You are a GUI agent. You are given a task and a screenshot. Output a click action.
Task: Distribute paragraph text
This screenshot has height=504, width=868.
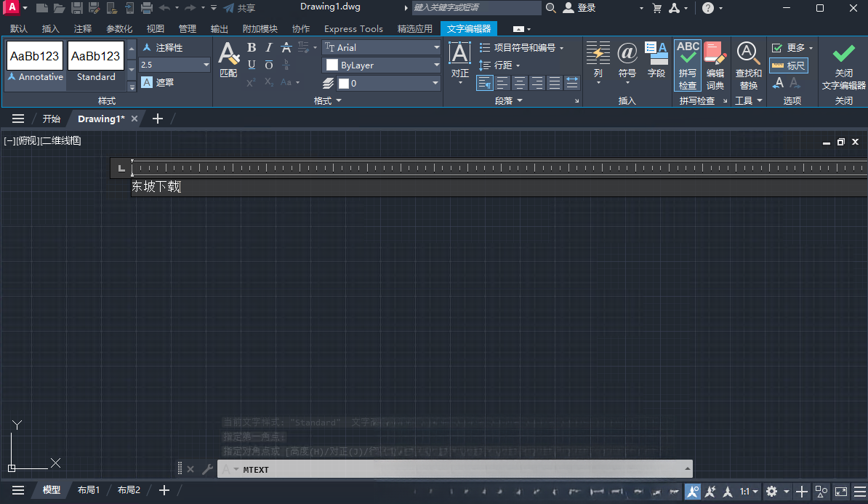(572, 83)
